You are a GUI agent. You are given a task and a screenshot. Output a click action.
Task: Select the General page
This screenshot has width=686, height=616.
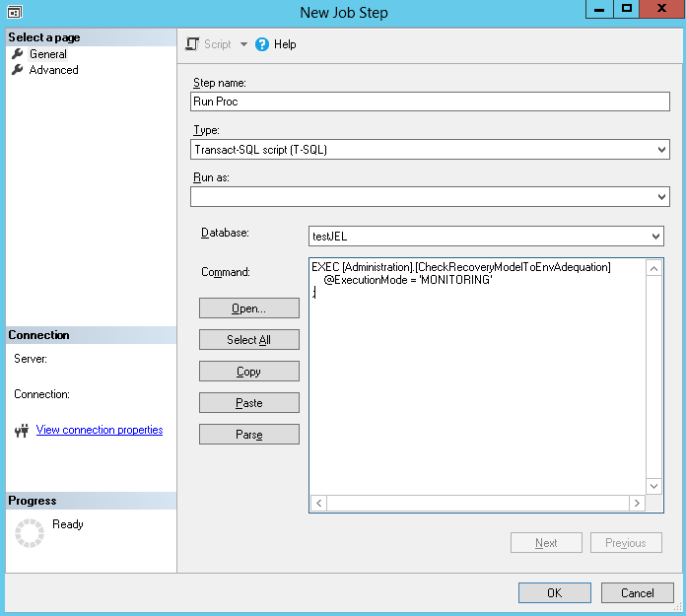[x=48, y=54]
